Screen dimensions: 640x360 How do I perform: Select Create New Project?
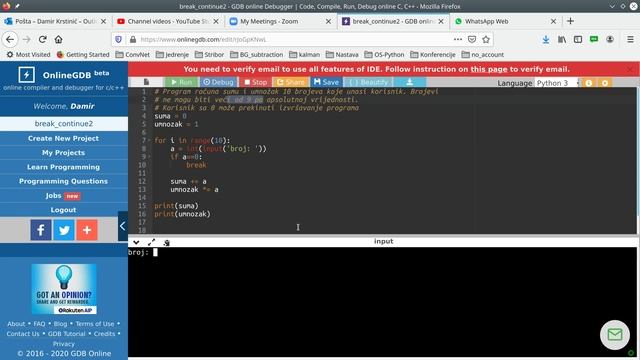[64, 138]
